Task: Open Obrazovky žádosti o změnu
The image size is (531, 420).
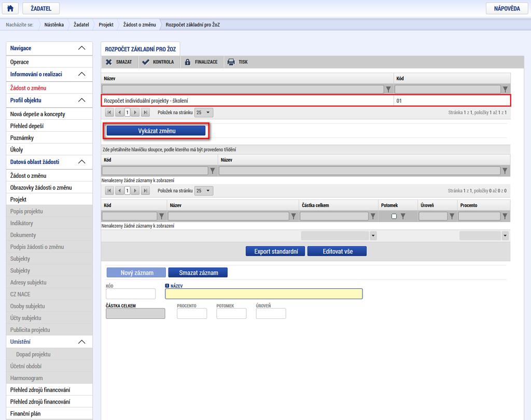Action: coord(49,188)
